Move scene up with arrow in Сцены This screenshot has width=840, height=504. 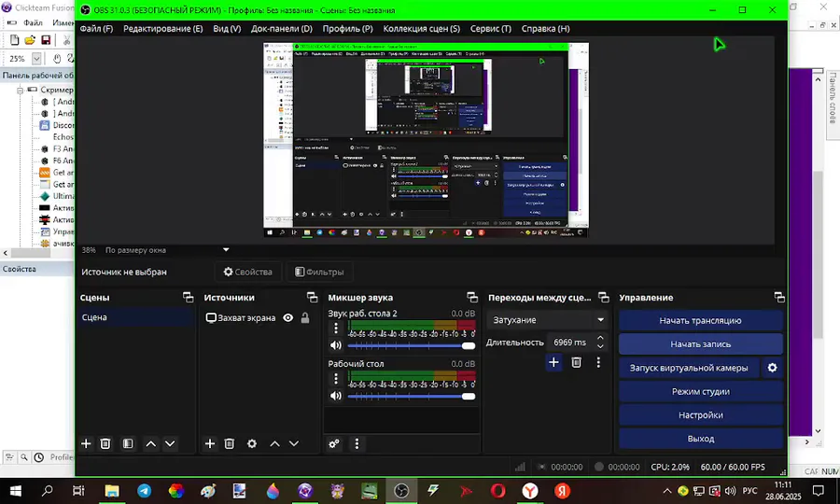click(151, 443)
